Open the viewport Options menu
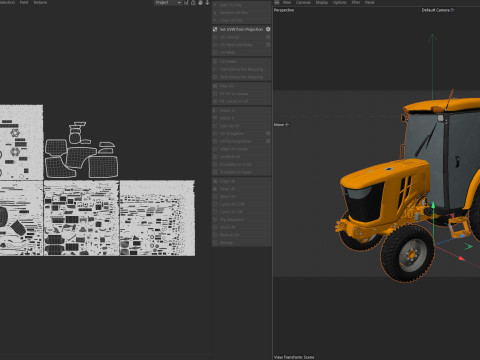 (340, 2)
